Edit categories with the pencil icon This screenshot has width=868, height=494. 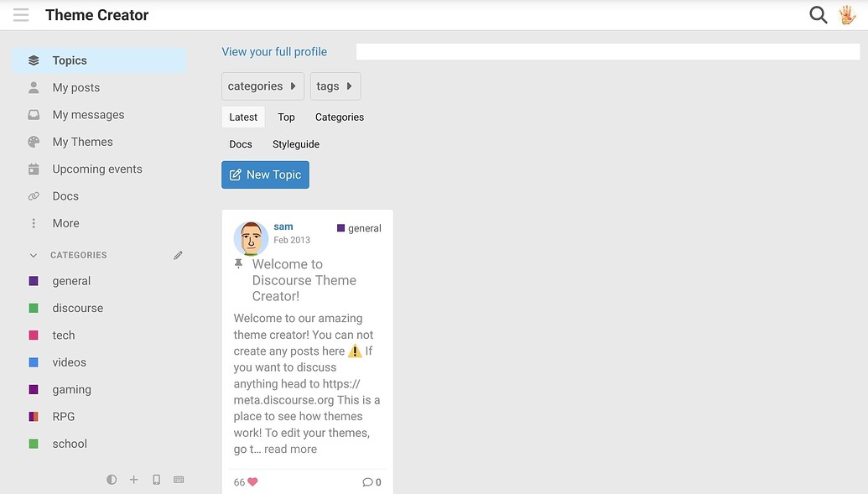[178, 255]
